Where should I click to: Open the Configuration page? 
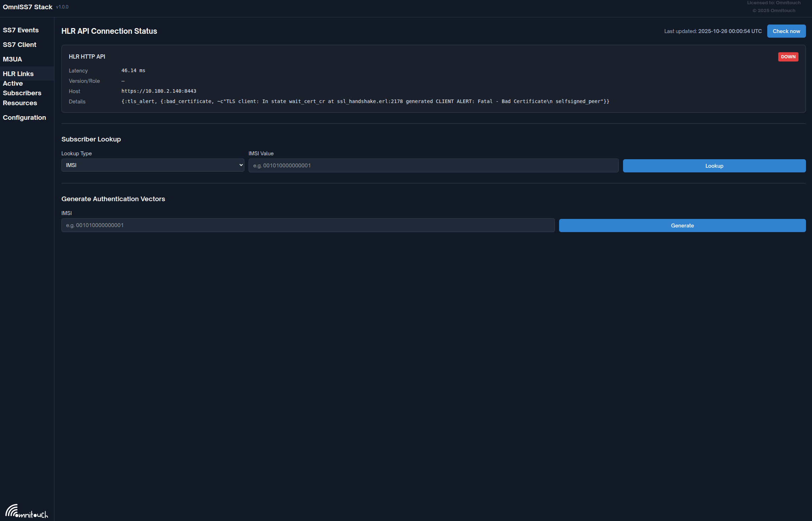(x=25, y=118)
